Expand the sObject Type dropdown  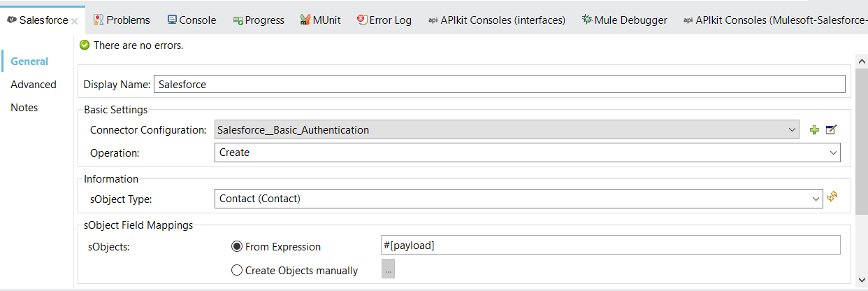pos(816,199)
